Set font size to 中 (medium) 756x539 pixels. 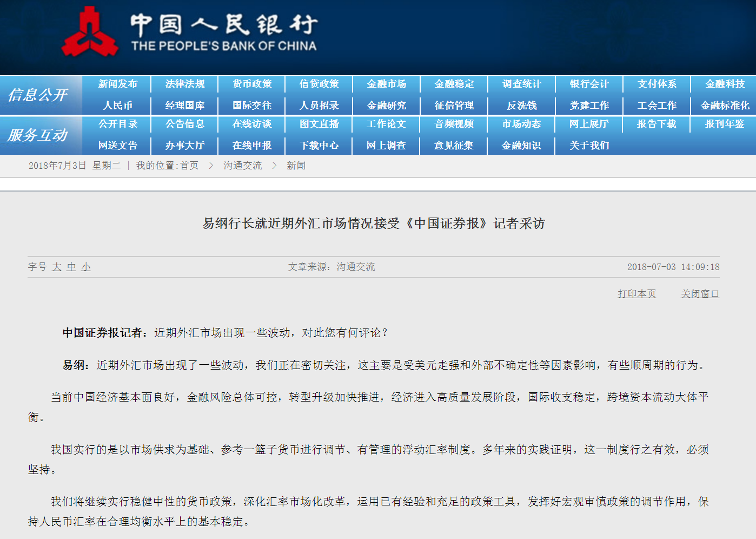click(x=71, y=267)
